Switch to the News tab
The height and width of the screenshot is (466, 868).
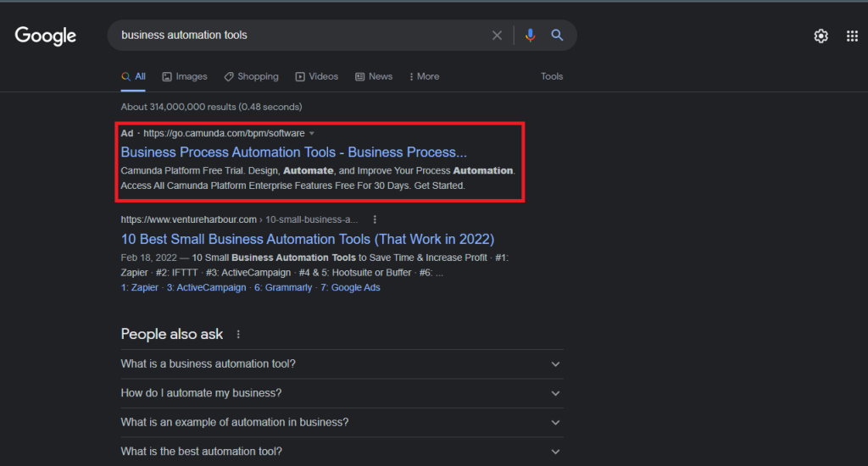374,77
